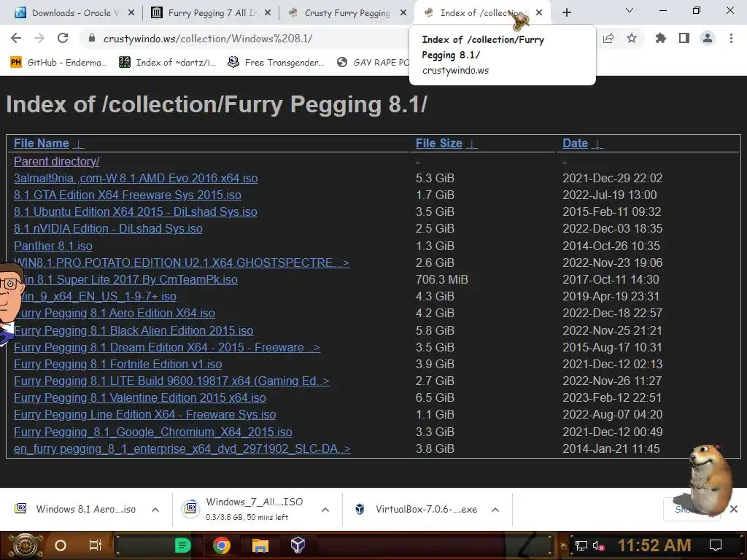Expand options for Windows_7_All ISO download

[x=325, y=510]
